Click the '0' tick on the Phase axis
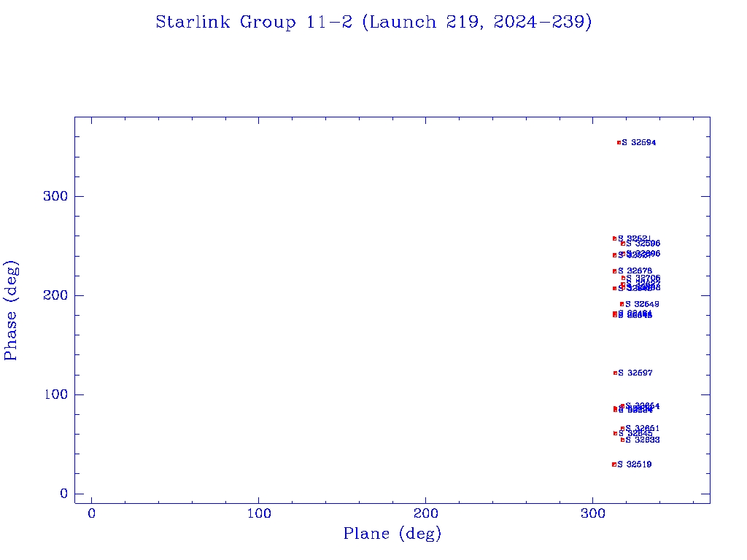Image resolution: width=747 pixels, height=560 pixels. tap(64, 494)
